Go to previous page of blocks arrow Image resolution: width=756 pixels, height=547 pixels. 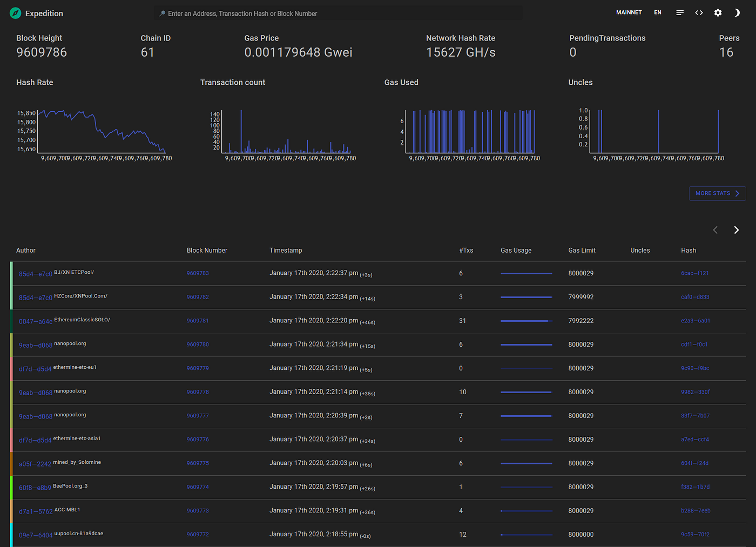715,230
